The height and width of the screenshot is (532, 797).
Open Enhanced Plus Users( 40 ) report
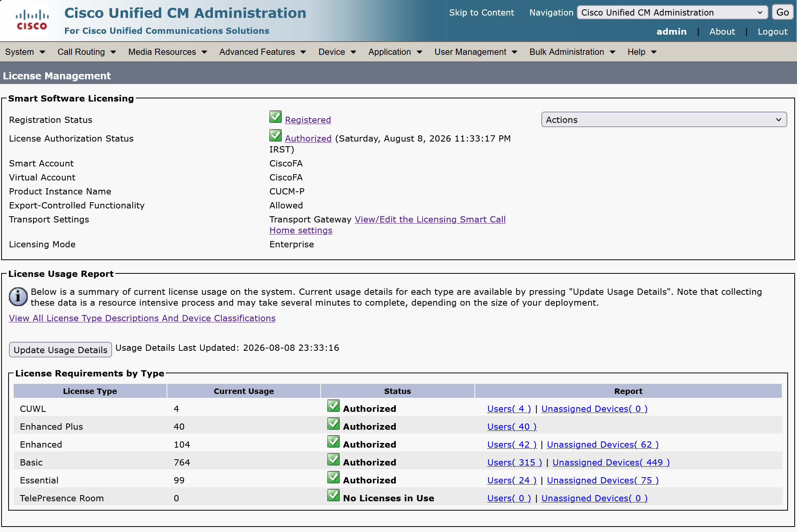[x=512, y=427]
